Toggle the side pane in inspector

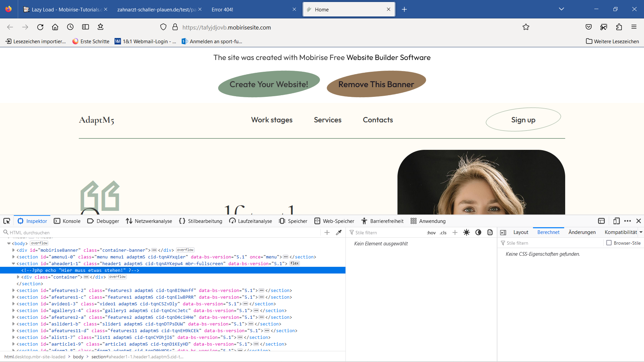pos(503,232)
